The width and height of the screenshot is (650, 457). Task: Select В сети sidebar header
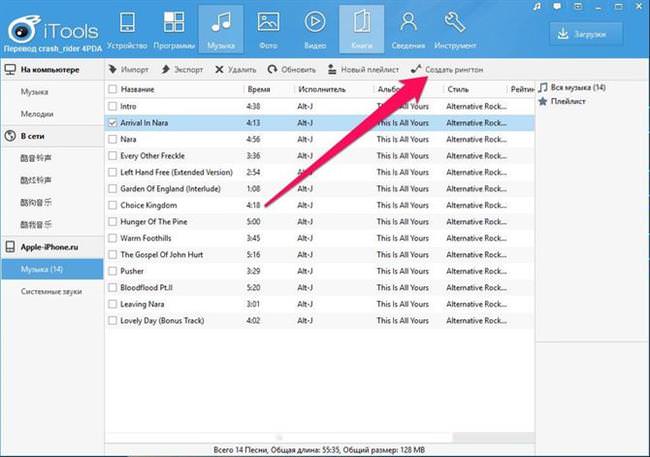52,136
